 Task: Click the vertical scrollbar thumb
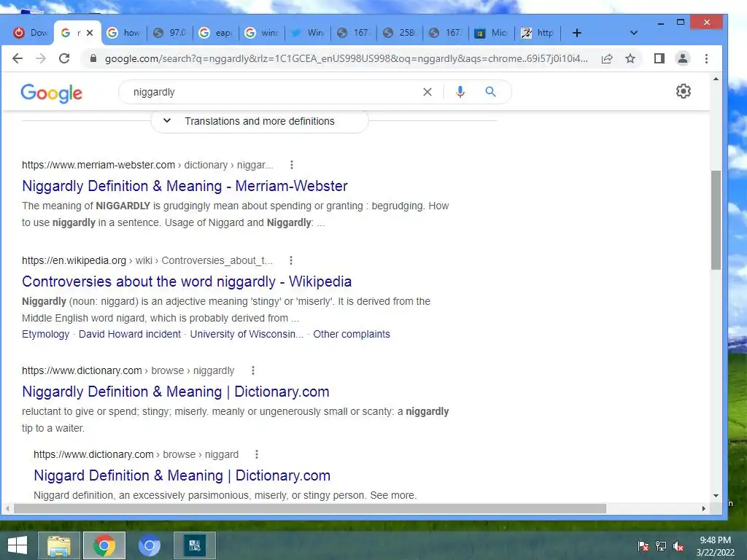pyautogui.click(x=716, y=220)
